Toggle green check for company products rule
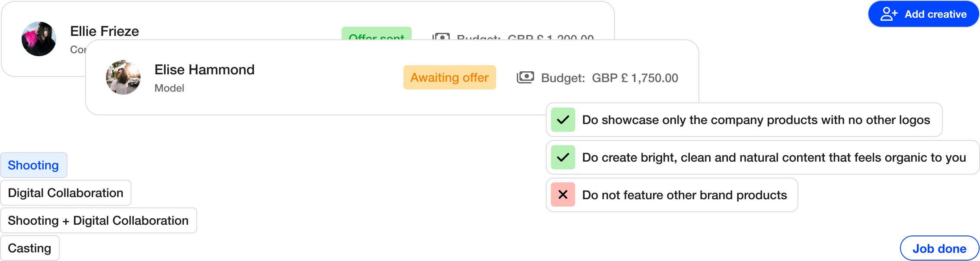This screenshot has height=261, width=980. (563, 120)
